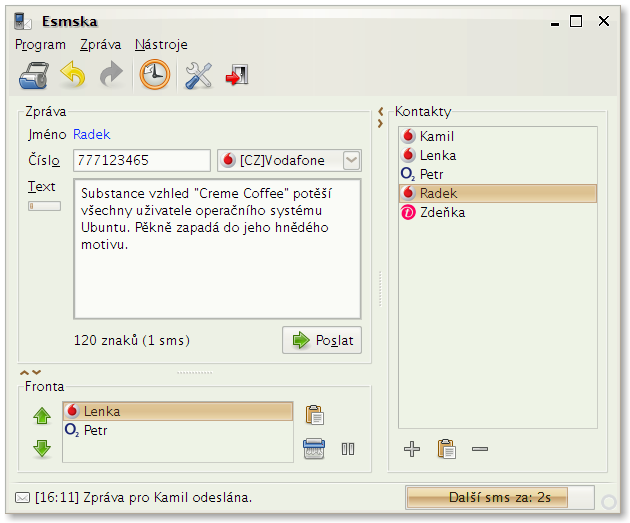Select contact Lenka in Kontakty list
630x523 pixels.
pos(497,155)
